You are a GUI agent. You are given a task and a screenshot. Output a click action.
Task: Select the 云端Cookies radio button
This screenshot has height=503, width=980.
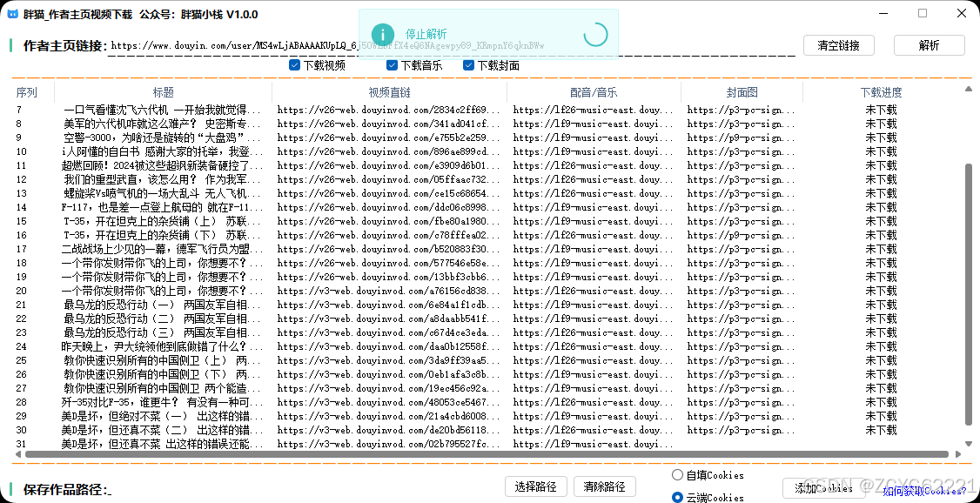[677, 498]
